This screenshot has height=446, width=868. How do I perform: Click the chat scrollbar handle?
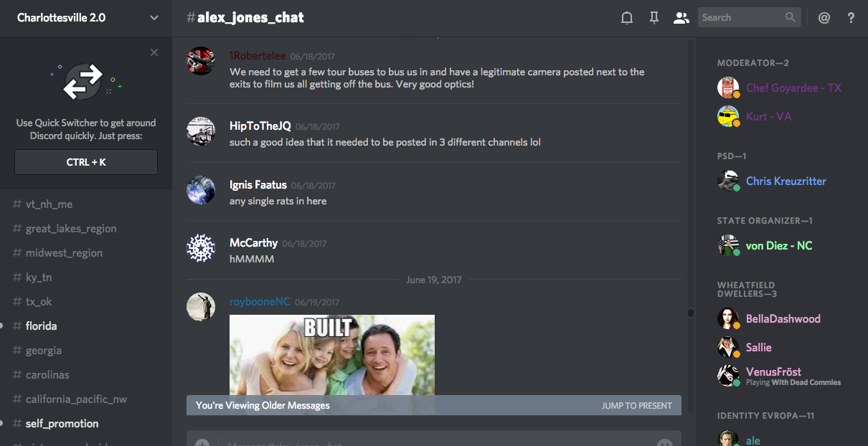tap(691, 313)
